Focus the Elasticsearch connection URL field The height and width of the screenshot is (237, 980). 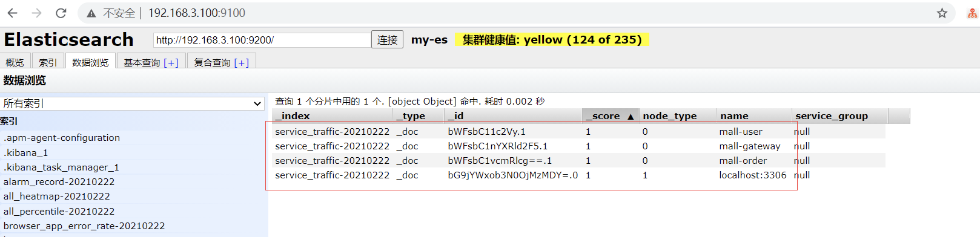pyautogui.click(x=262, y=40)
